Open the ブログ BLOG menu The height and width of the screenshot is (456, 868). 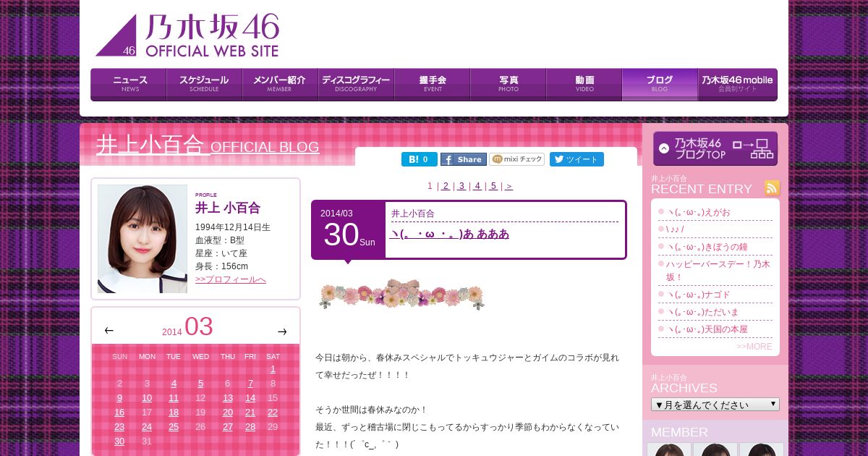[660, 84]
